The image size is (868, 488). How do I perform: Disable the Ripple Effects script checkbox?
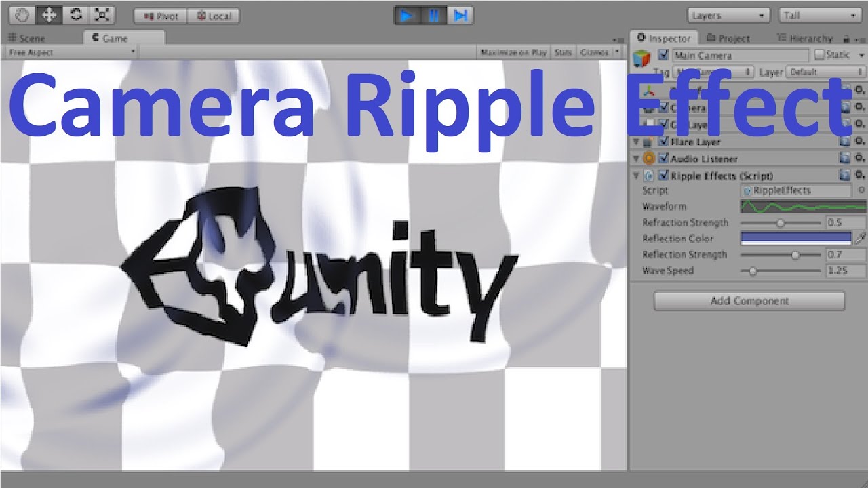pos(663,176)
